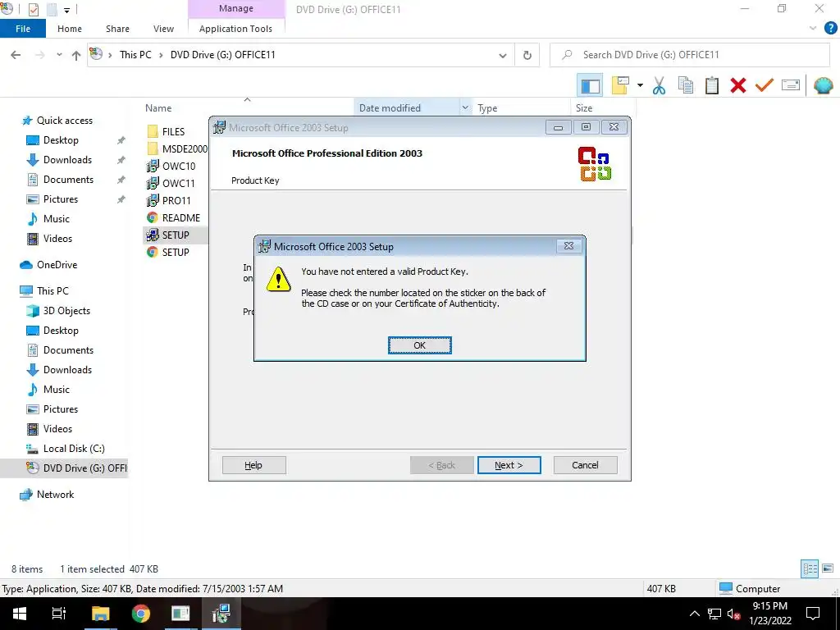
Task: Refresh the DVD Drive folder view
Action: (x=527, y=55)
